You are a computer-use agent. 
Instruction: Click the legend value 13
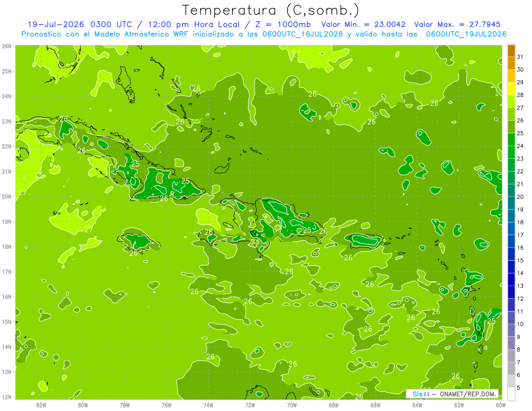(520, 286)
